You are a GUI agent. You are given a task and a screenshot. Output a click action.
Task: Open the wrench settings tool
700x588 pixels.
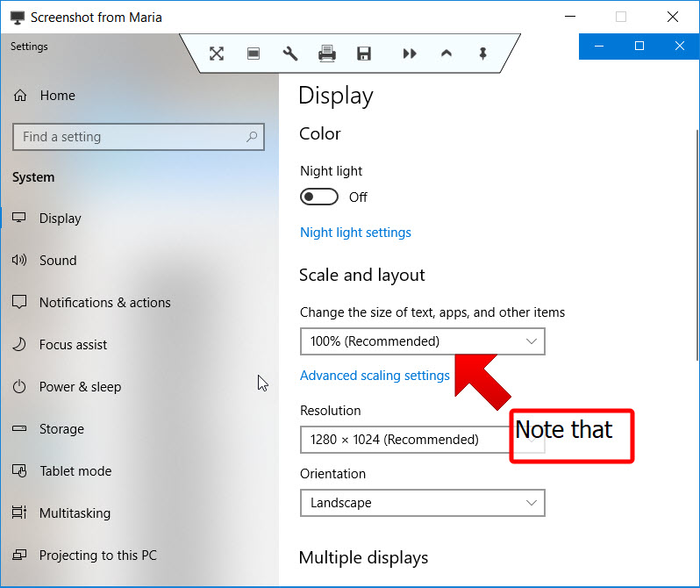(290, 54)
